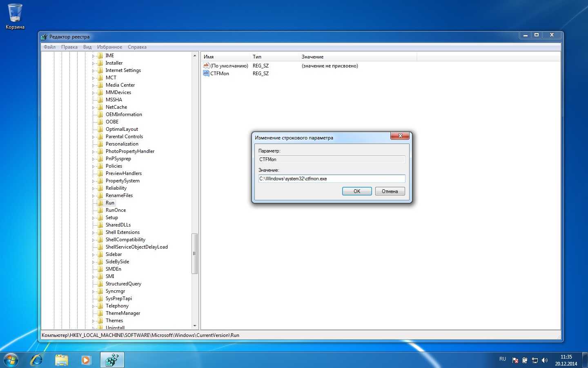Expand the Policies key in tree
This screenshot has height=368, width=588.
93,166
